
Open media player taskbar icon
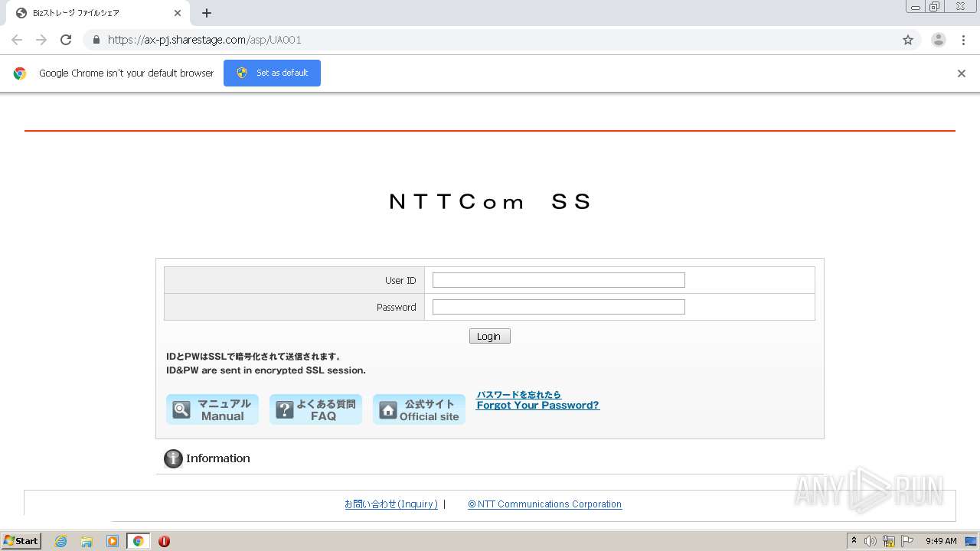(113, 541)
